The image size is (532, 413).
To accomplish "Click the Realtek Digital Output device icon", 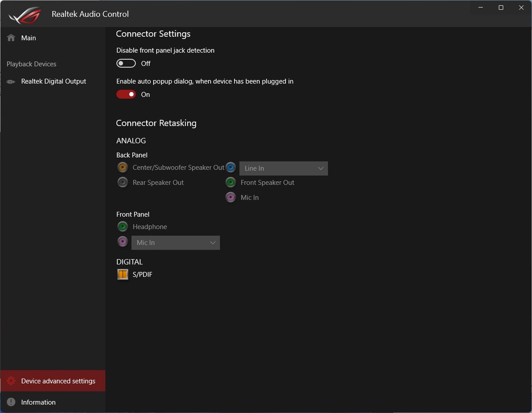I will pos(11,82).
